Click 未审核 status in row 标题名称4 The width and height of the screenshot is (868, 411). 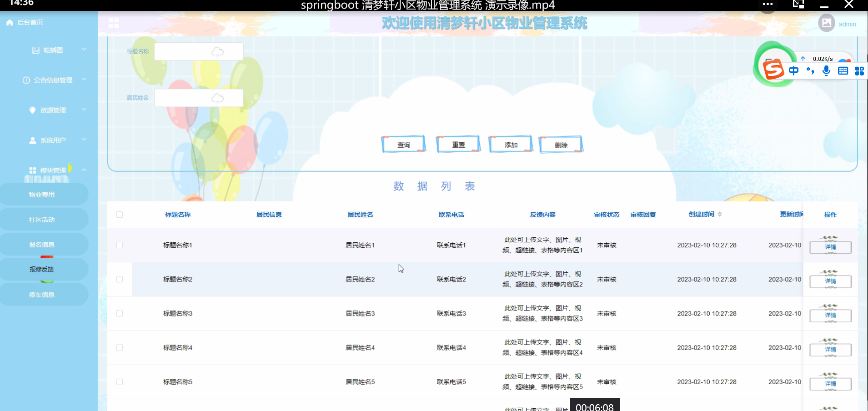[x=607, y=347]
